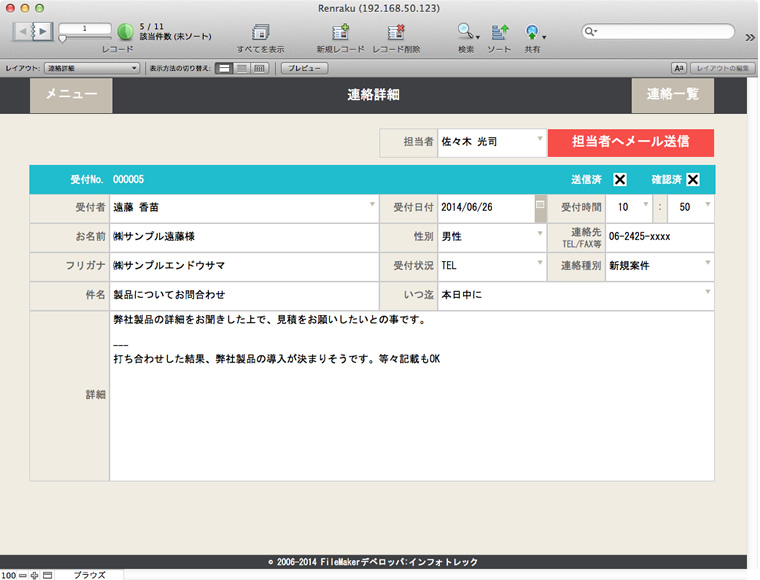This screenshot has width=760, height=580.
Task: Click the red 担当者へメール送信 button
Action: (x=630, y=142)
